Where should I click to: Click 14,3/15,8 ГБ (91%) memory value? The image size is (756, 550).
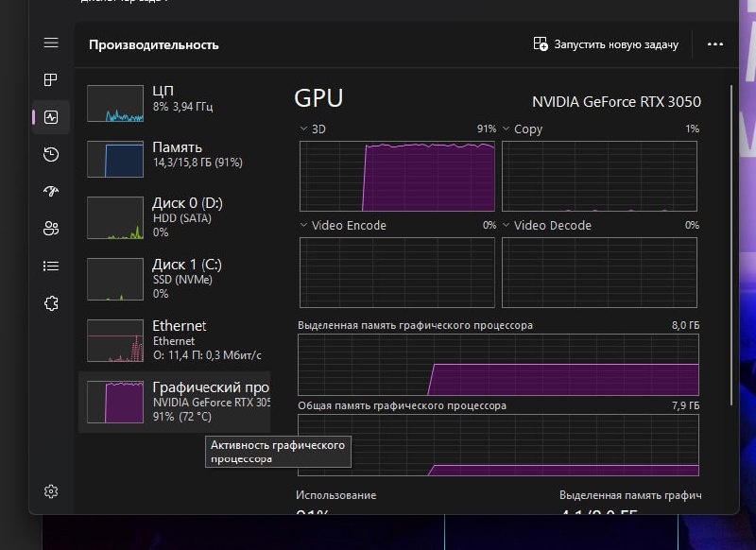pos(198,163)
